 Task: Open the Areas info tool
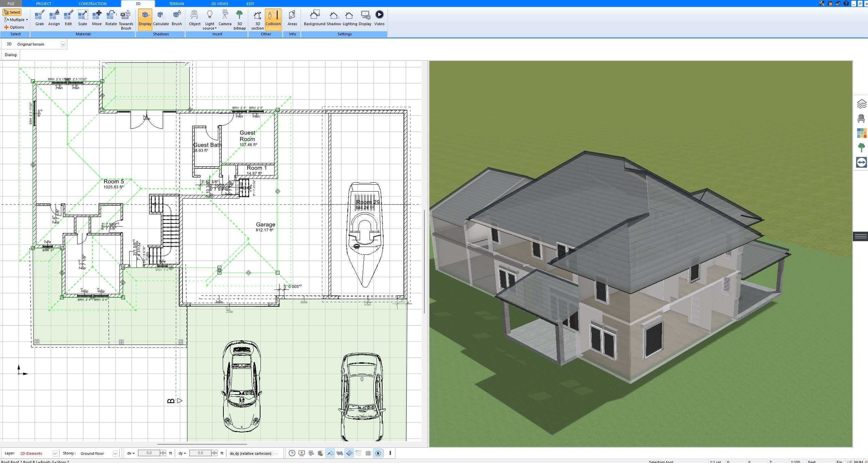pos(292,18)
